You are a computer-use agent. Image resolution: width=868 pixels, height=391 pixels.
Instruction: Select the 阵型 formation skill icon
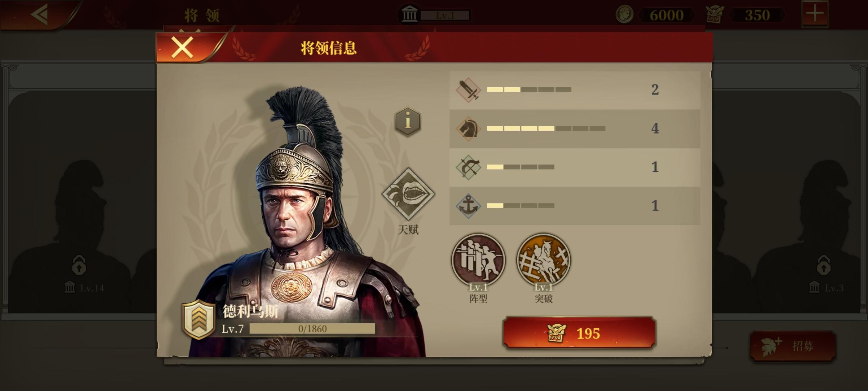(478, 260)
